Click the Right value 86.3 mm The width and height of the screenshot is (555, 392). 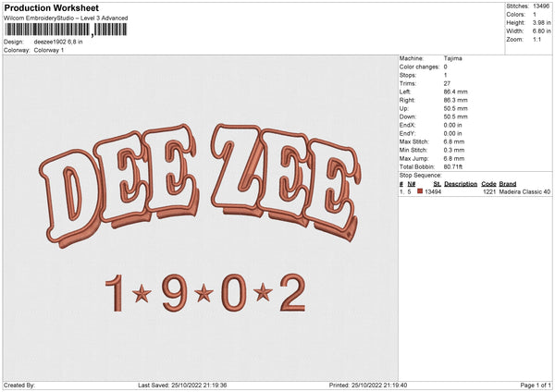coord(455,100)
